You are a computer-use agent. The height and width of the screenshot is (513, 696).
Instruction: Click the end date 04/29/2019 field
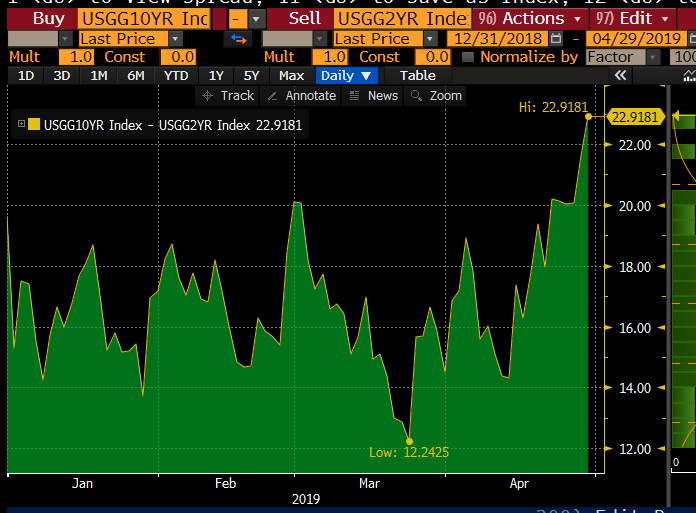tap(636, 39)
